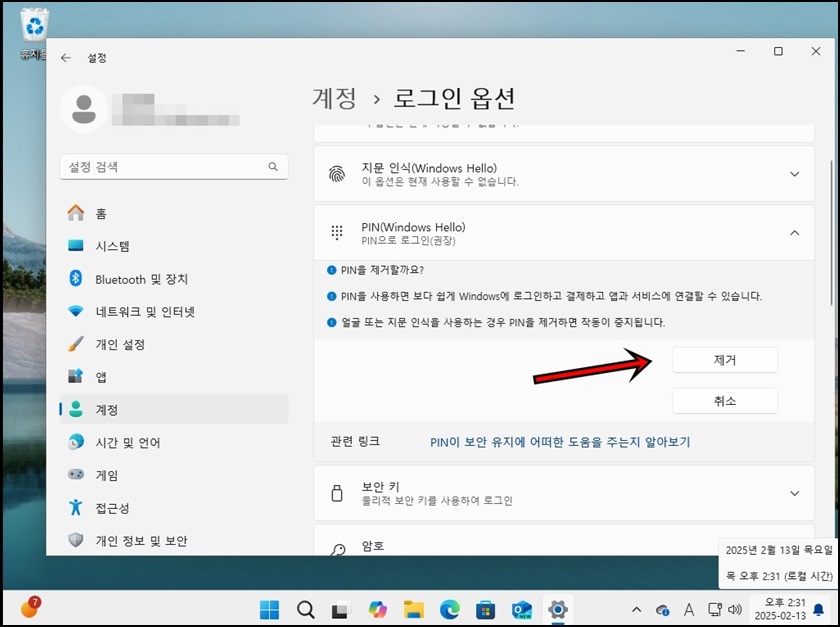
Task: Click the 취소 button
Action: (725, 401)
